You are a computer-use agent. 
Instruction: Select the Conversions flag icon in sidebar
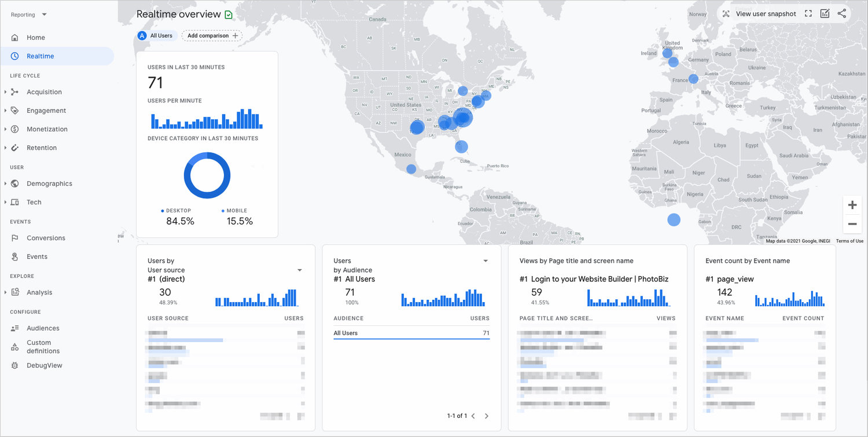(16, 238)
